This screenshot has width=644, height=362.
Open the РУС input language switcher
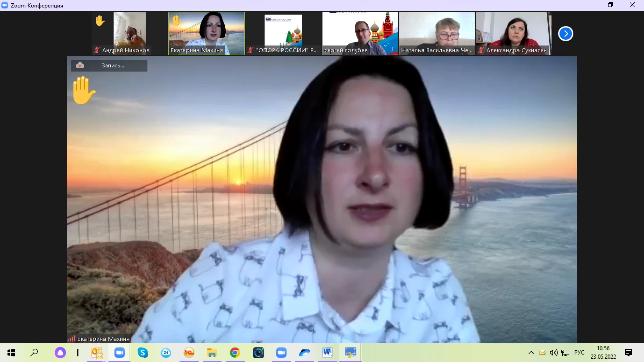click(x=579, y=353)
